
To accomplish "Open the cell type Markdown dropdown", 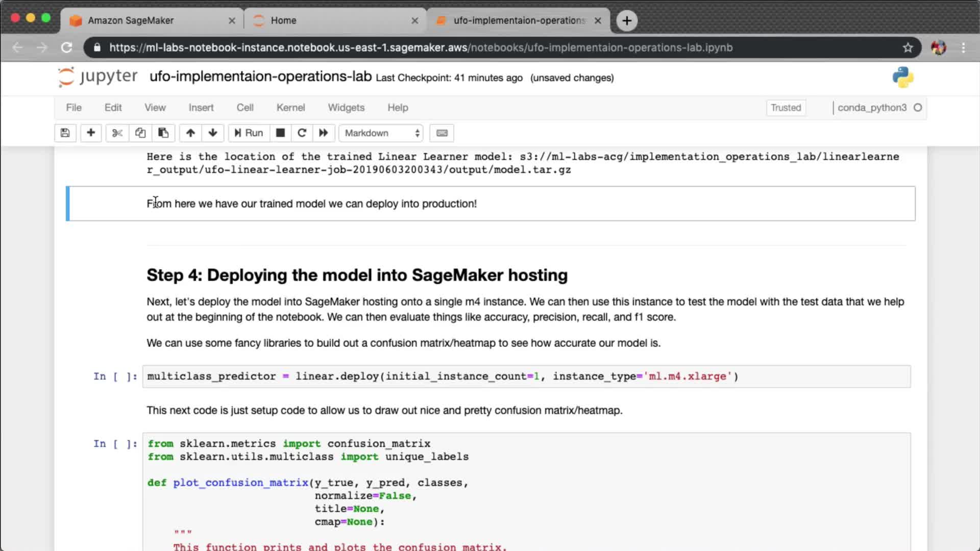I will pyautogui.click(x=381, y=133).
